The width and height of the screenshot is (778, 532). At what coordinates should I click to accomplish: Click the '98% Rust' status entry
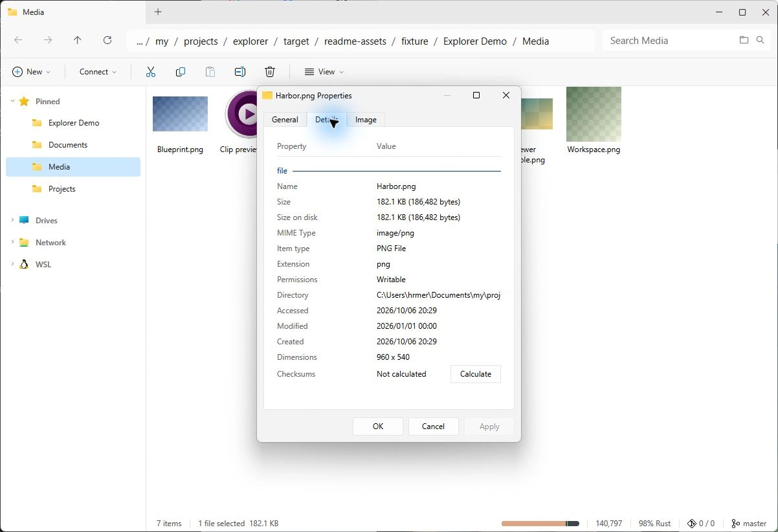[x=655, y=523]
